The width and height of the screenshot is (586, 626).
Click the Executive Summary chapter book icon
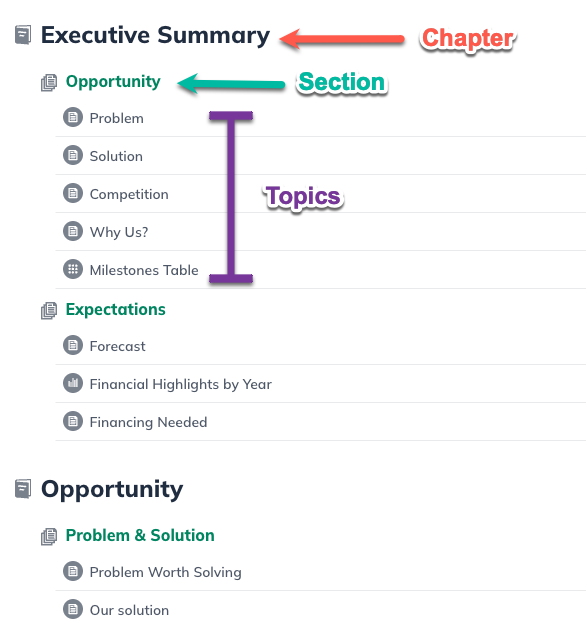[23, 35]
